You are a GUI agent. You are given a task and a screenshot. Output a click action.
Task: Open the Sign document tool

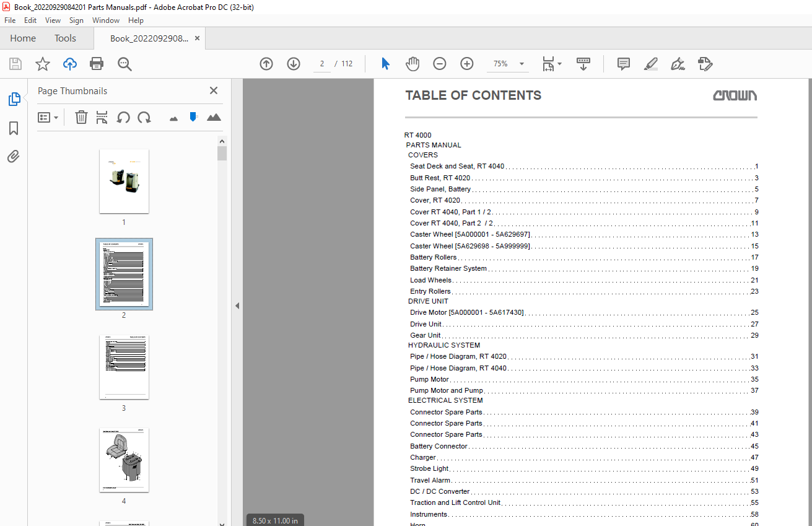tap(678, 64)
